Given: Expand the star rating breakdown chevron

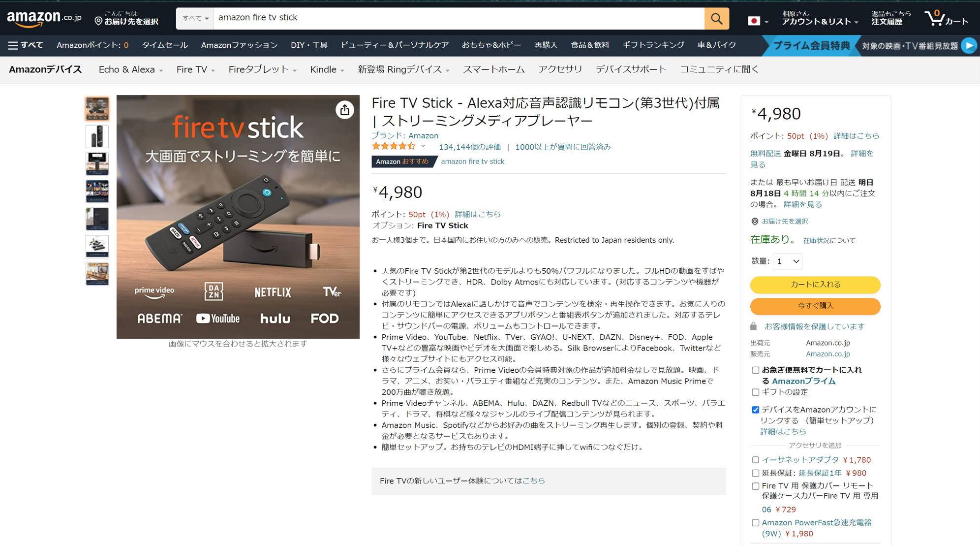Looking at the screenshot, I should pos(422,146).
